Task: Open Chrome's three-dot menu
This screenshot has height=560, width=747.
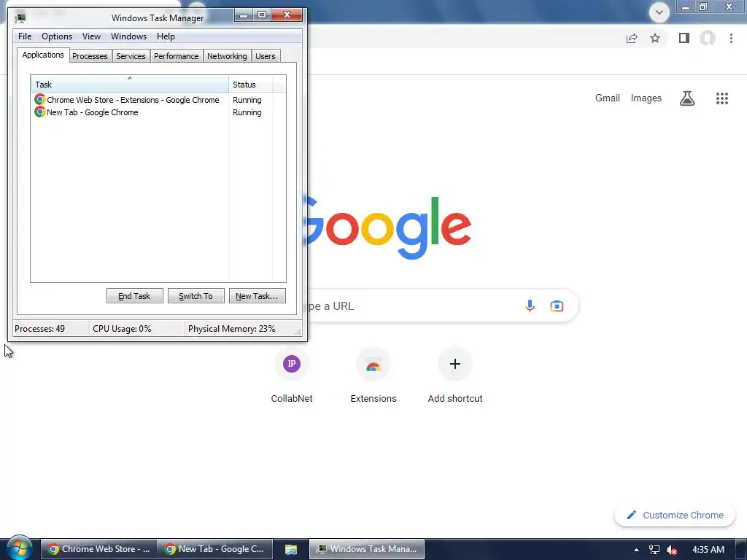Action: (x=731, y=38)
